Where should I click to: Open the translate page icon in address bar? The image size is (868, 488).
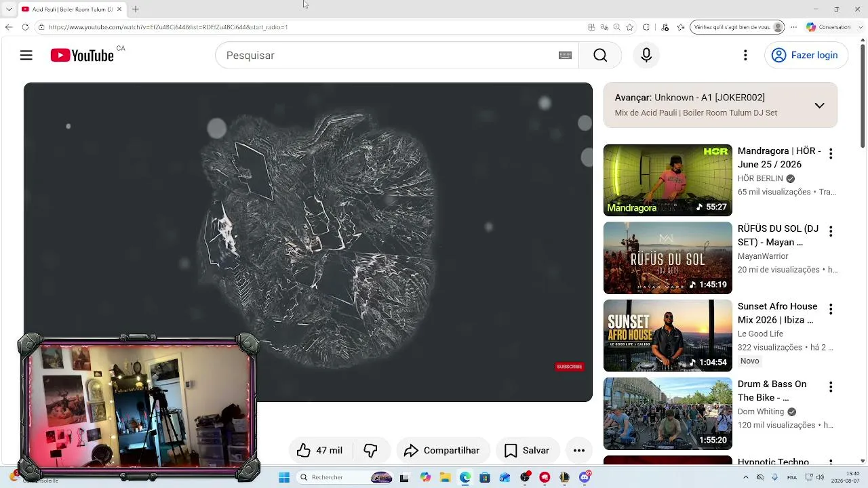pos(604,27)
